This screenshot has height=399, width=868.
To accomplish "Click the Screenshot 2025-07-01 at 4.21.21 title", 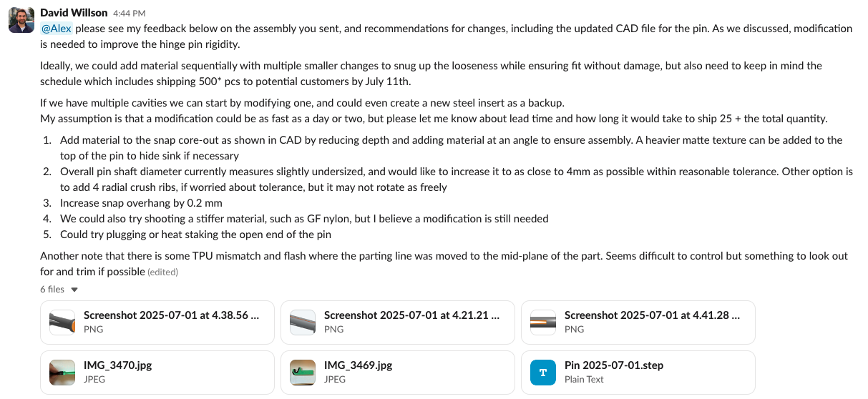I will 411,315.
